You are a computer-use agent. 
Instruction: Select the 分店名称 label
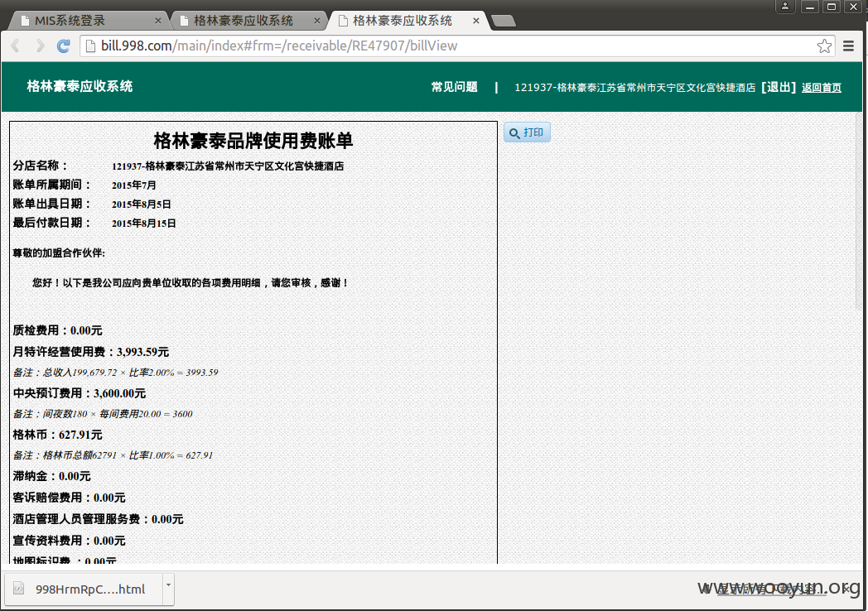[x=41, y=166]
